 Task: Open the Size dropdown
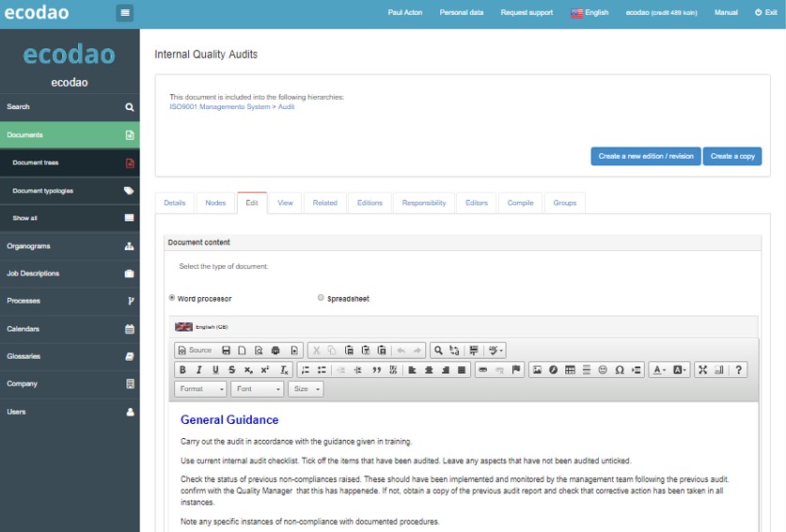(306, 389)
